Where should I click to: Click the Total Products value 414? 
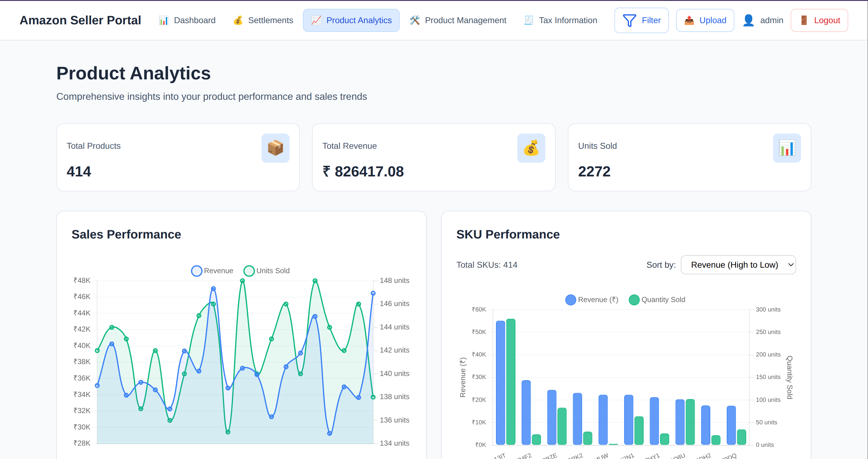[79, 172]
